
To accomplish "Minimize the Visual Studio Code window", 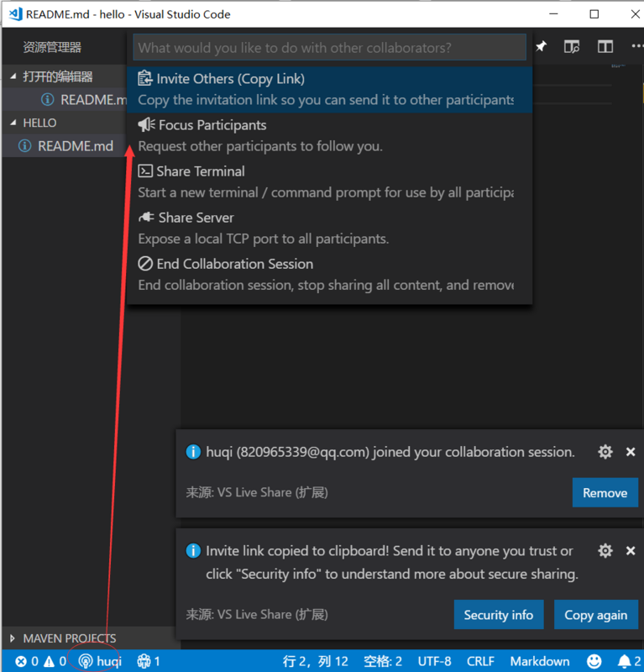I will tap(553, 14).
